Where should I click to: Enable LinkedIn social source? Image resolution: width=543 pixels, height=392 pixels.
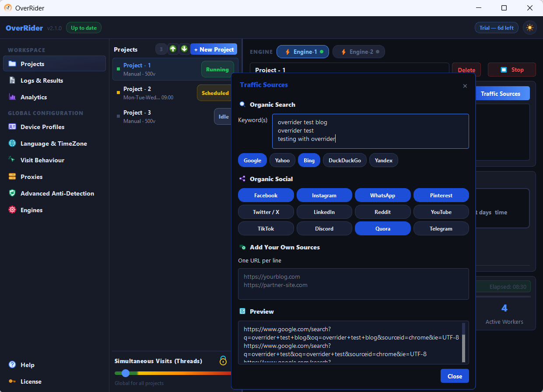coord(324,212)
